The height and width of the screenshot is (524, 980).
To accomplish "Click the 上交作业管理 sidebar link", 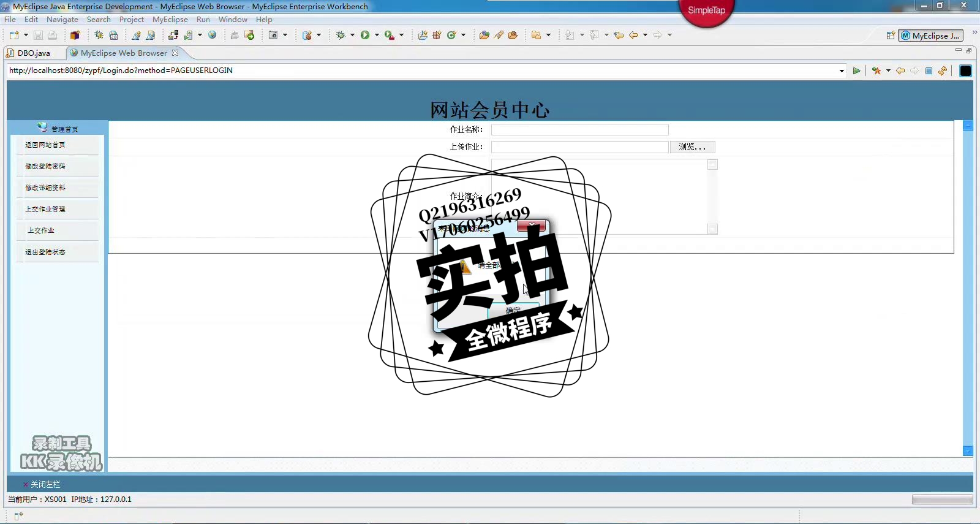I will (x=45, y=210).
